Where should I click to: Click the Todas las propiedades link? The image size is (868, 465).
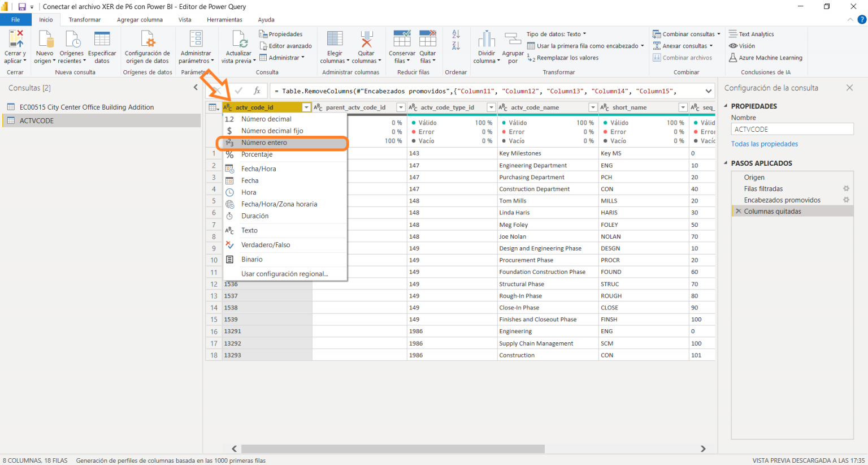point(764,144)
